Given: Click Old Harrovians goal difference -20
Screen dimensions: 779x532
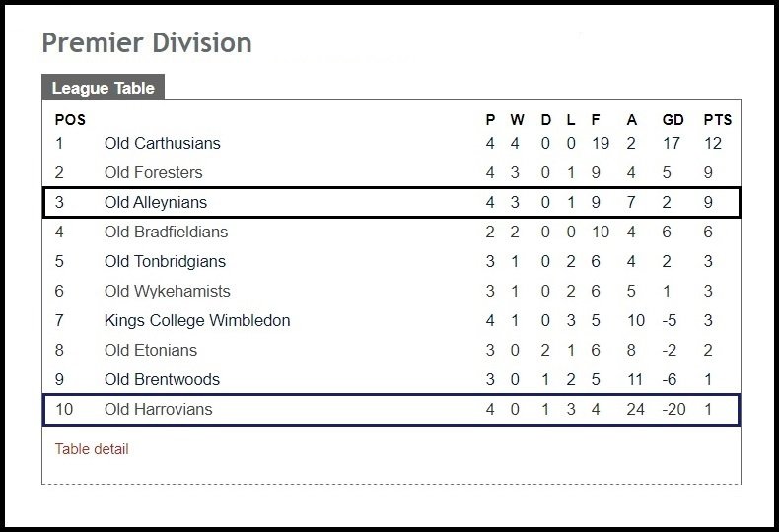Looking at the screenshot, I should (673, 410).
